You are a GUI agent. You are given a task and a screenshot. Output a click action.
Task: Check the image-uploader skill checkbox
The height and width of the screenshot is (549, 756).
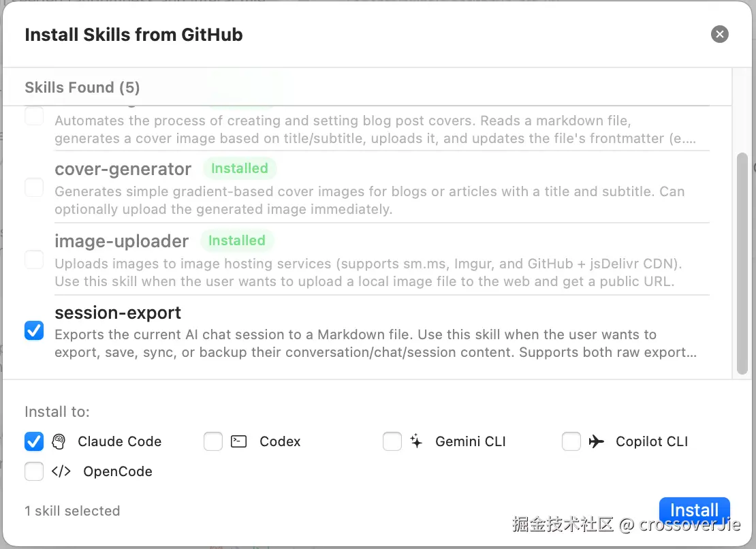(x=34, y=260)
